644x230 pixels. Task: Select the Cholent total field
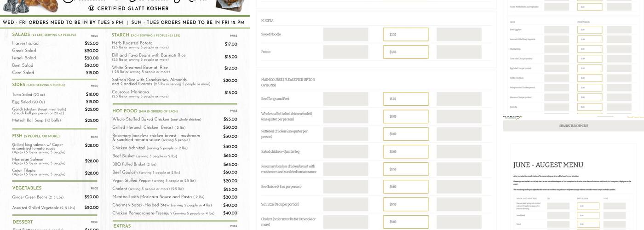click(x=459, y=222)
